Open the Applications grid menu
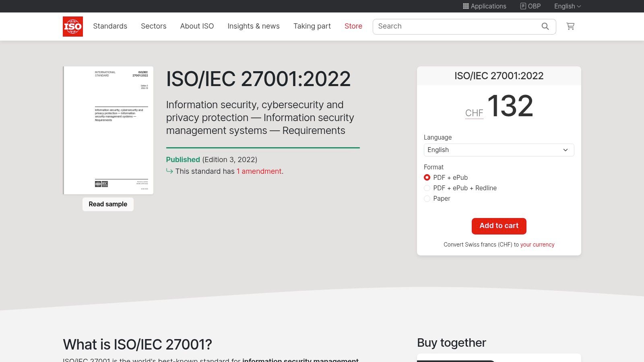Viewport: 644px width, 362px height. point(485,6)
